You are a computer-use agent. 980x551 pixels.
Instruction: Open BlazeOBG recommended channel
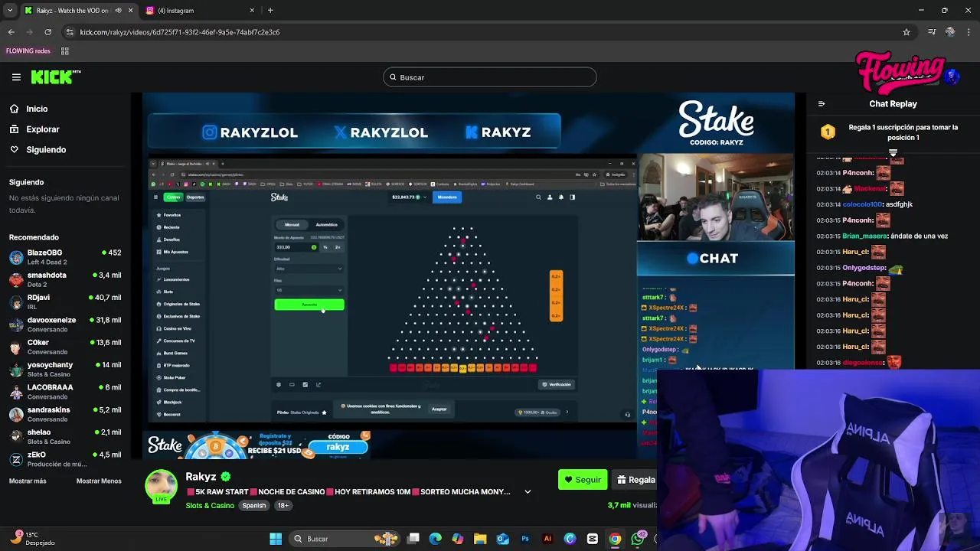(x=65, y=256)
